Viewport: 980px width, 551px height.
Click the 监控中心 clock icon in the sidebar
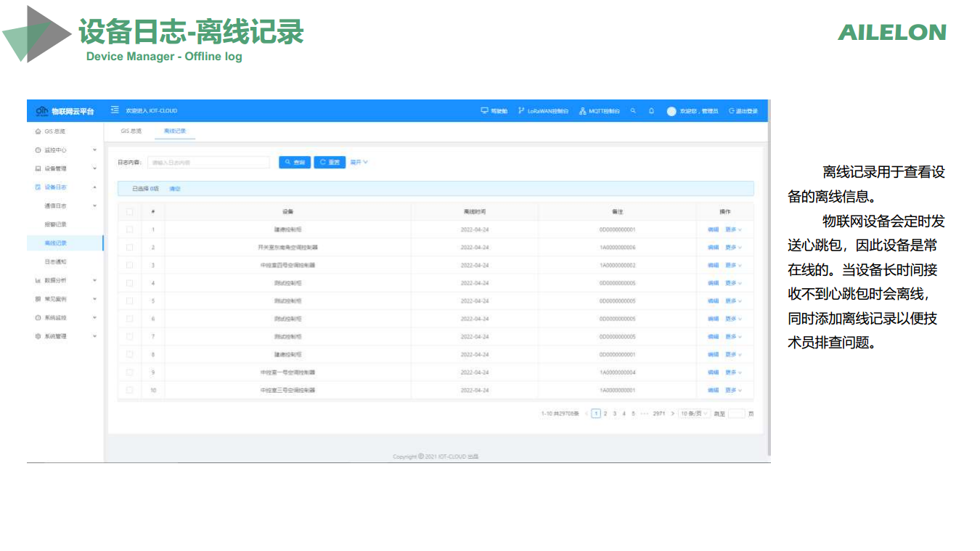(38, 150)
